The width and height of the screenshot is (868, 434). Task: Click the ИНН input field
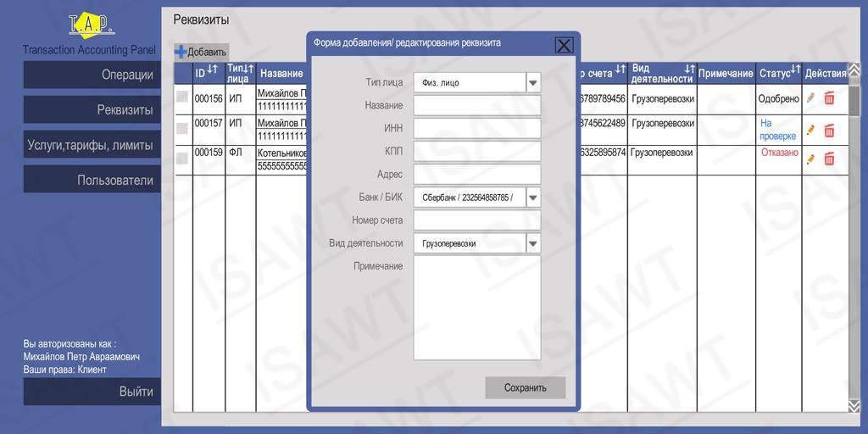(477, 129)
